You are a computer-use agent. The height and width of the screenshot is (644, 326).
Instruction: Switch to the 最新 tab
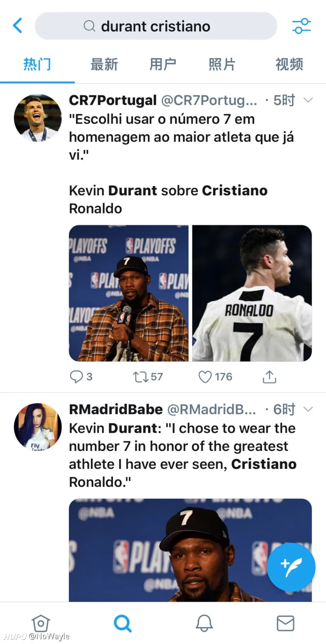tap(104, 64)
